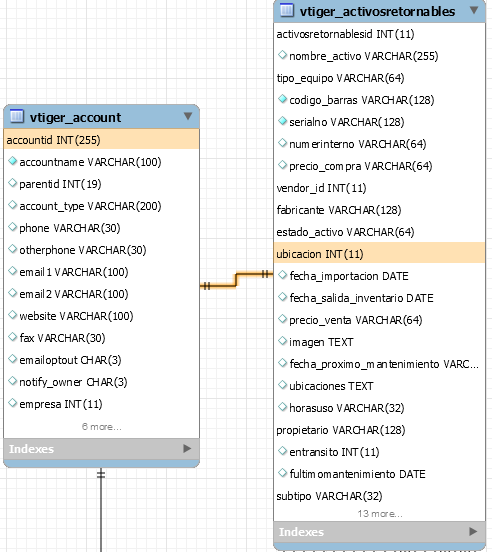This screenshot has width=492, height=553.
Task: Select the precio_compra VARCHAR(64) column
Action: point(379,166)
